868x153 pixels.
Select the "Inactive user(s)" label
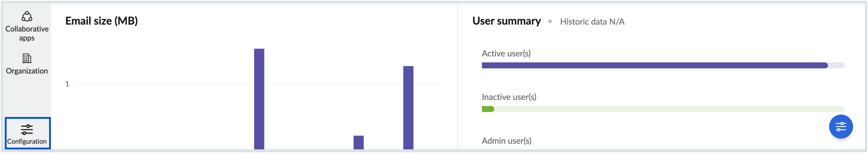(509, 97)
